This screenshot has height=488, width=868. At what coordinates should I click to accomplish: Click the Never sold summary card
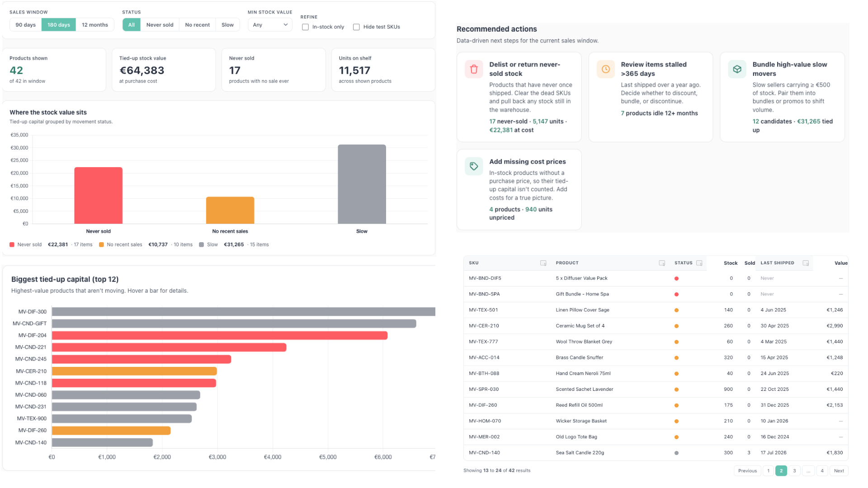click(274, 70)
